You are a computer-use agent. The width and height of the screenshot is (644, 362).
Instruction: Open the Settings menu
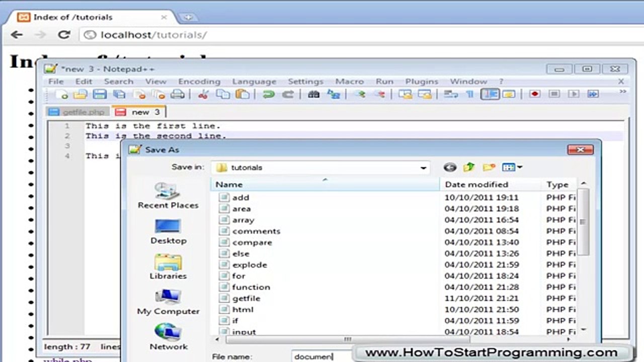[x=305, y=81]
